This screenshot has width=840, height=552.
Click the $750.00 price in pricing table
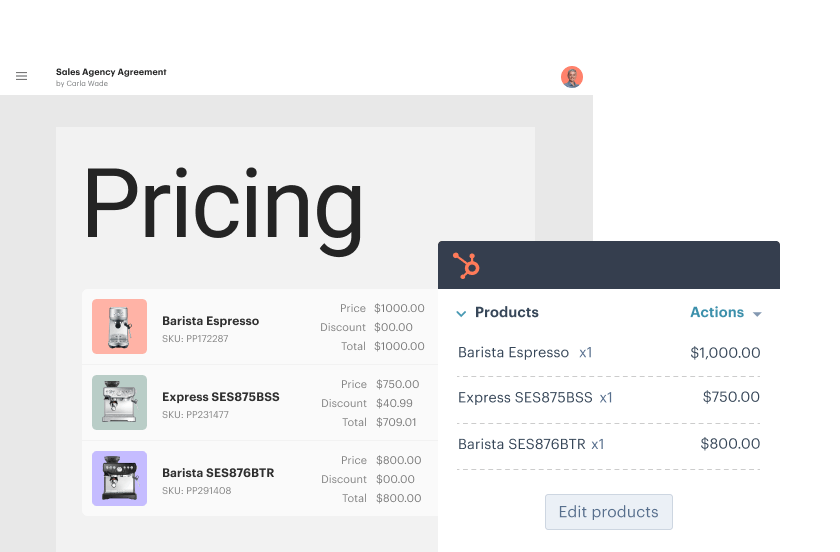[398, 384]
